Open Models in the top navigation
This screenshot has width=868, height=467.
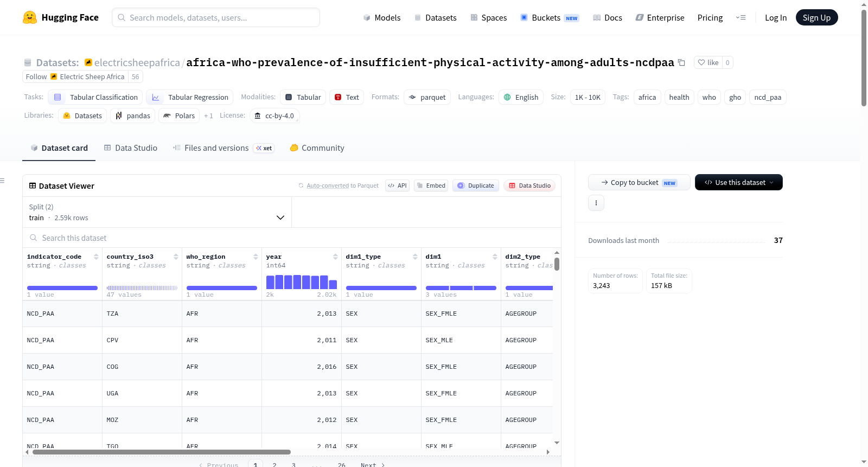(382, 17)
